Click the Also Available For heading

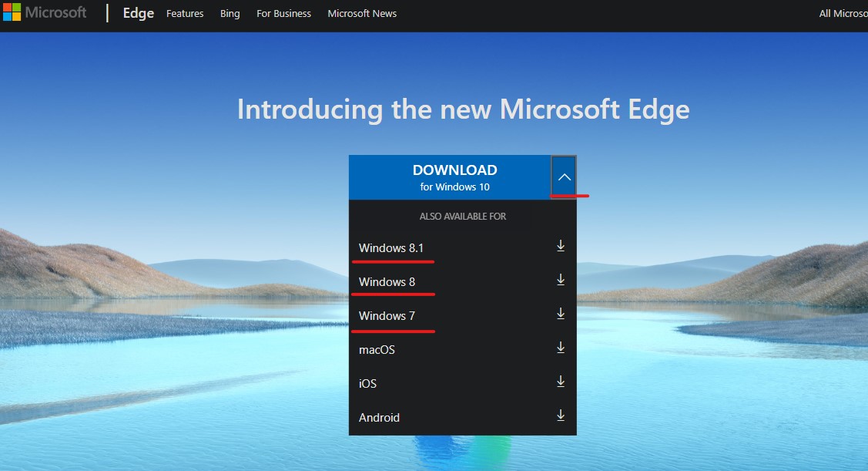click(463, 216)
